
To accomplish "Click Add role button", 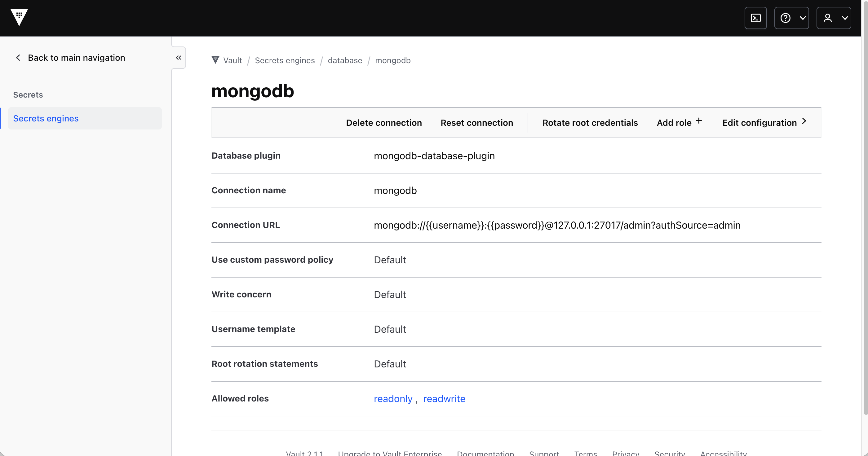I will pos(679,123).
